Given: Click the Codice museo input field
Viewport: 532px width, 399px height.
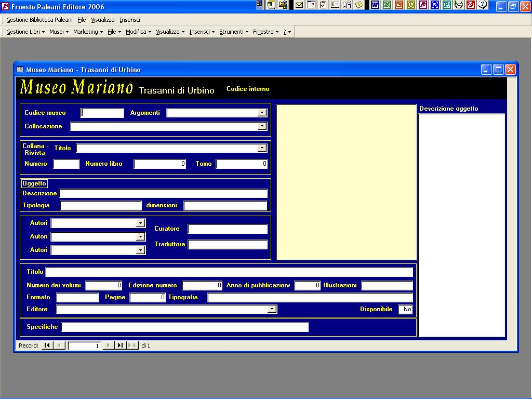Looking at the screenshot, I should tap(102, 113).
